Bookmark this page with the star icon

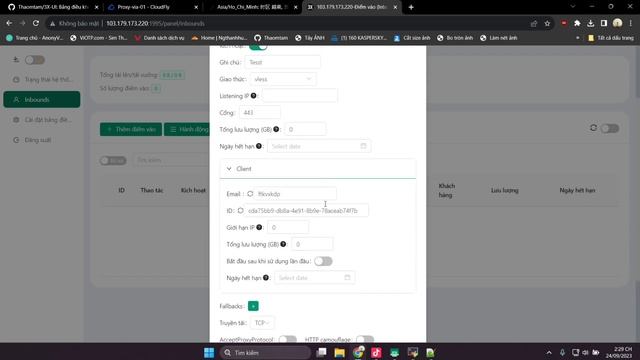tap(547, 24)
